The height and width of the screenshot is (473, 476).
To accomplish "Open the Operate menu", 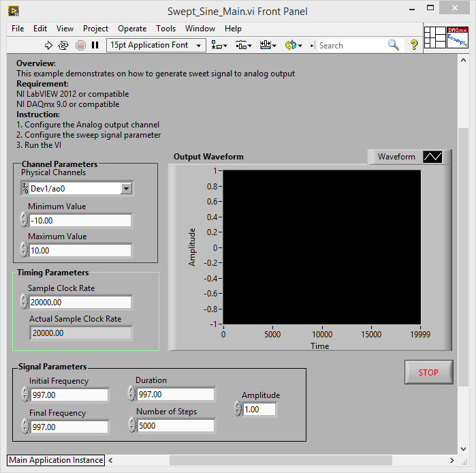I will click(132, 29).
